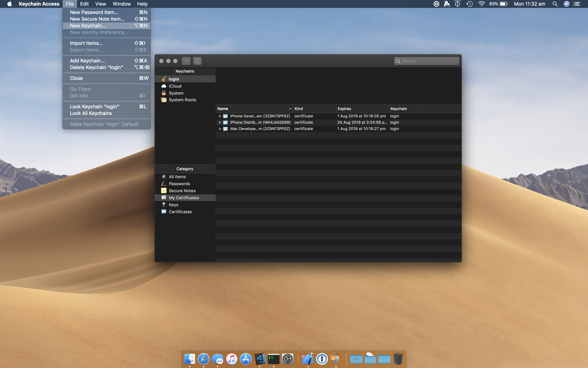The height and width of the screenshot is (368, 588).
Task: Choose Lock All Keychains menu entry
Action: [106, 113]
